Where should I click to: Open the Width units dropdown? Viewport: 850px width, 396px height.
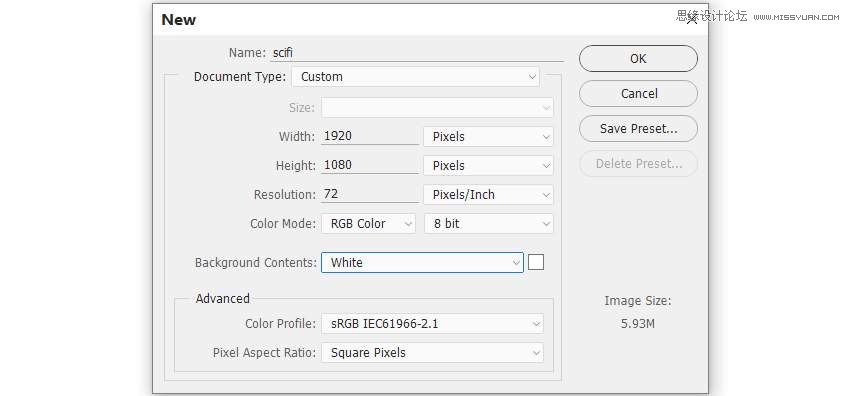[488, 137]
